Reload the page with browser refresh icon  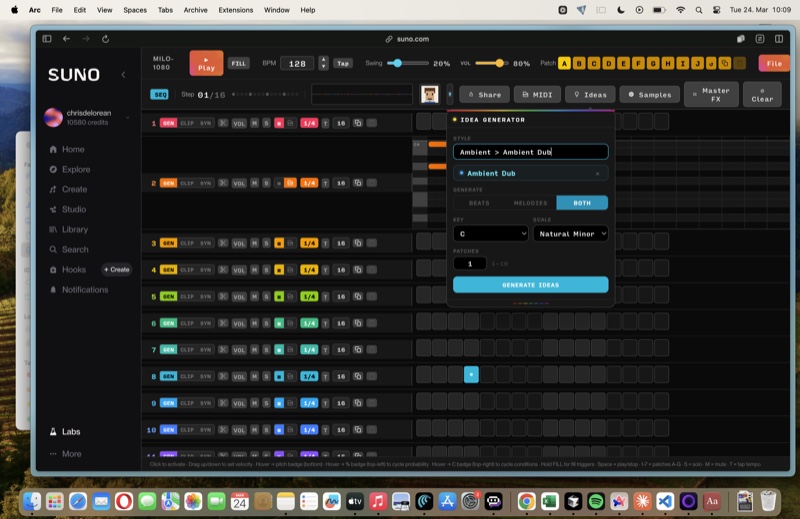click(x=106, y=39)
